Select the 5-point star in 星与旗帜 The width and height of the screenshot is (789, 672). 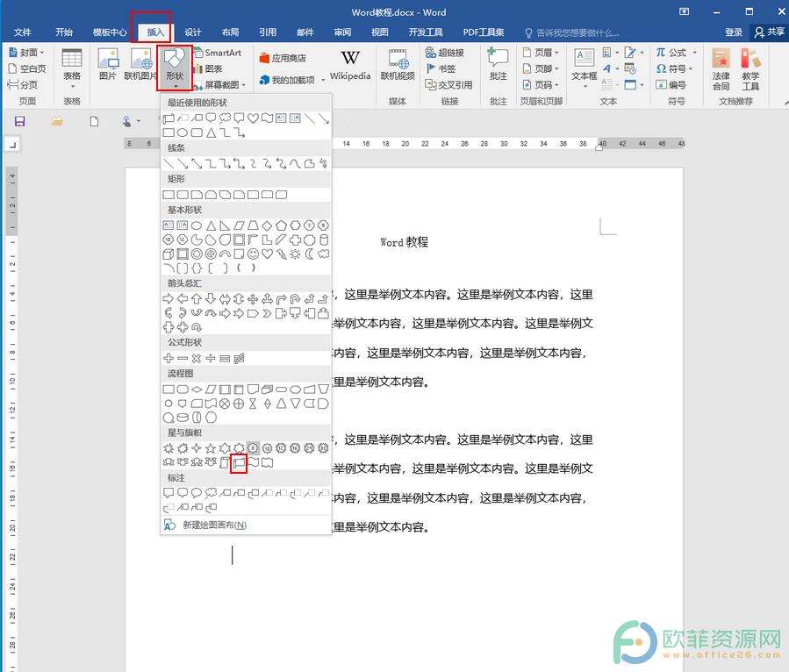(211, 447)
